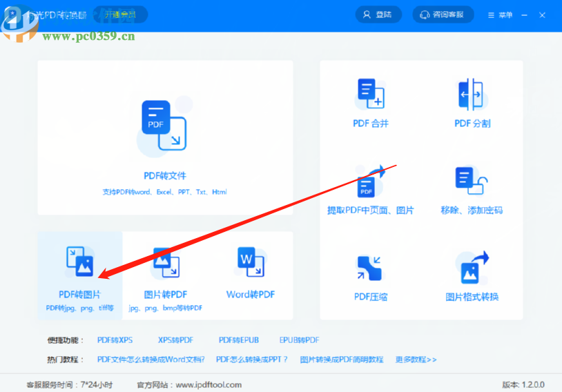Click the 提取PDF中页面、图片 icon
Image resolution: width=562 pixels, height=392 pixels.
(371, 181)
